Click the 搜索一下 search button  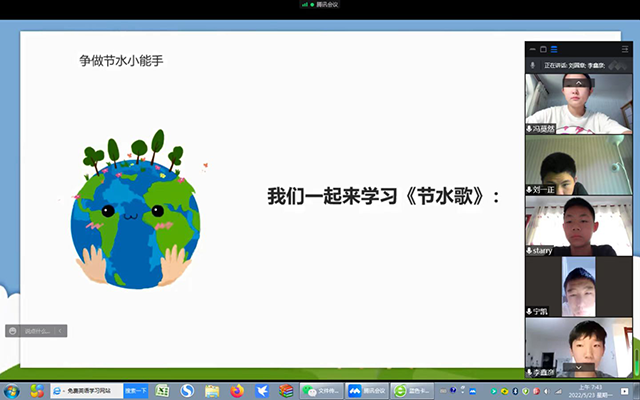coord(136,391)
